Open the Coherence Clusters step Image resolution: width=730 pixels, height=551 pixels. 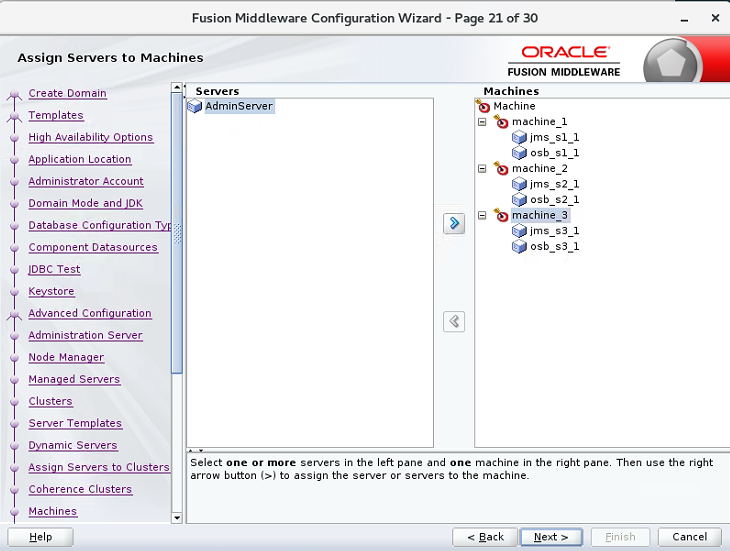click(80, 489)
